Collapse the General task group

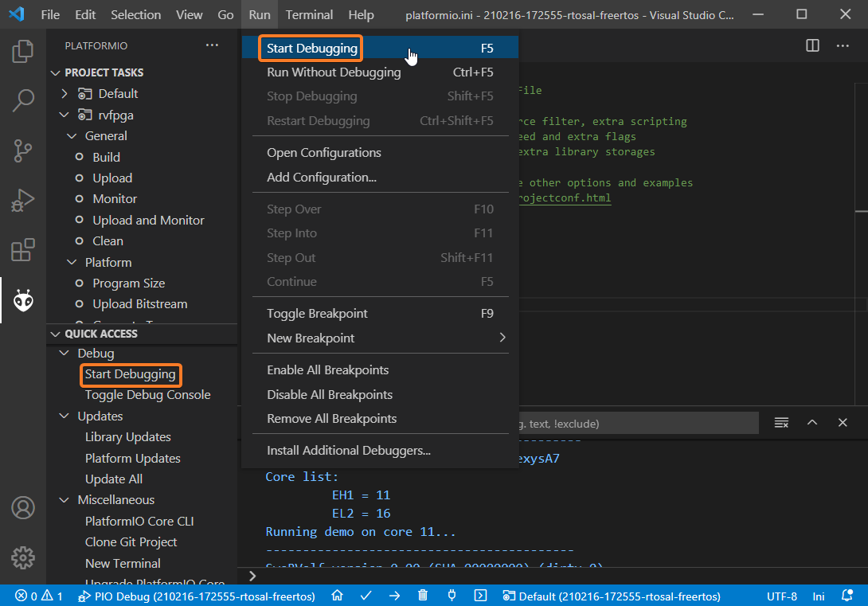click(72, 136)
